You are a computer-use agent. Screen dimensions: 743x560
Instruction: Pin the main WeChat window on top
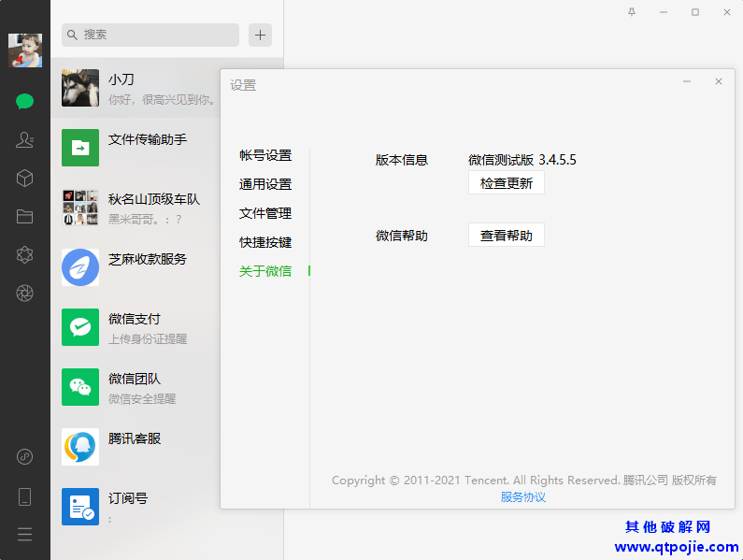click(x=632, y=12)
